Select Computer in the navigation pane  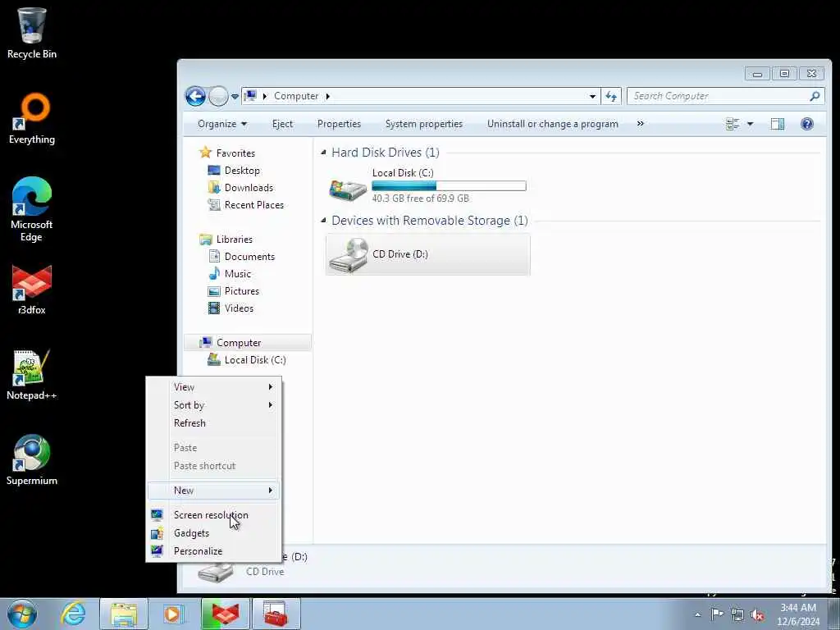pyautogui.click(x=248, y=343)
